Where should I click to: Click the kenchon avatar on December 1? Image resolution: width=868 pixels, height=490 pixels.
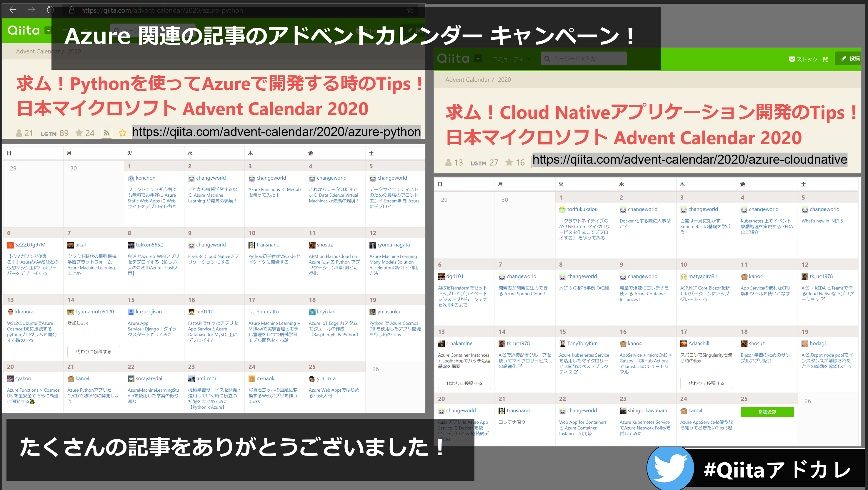(131, 178)
